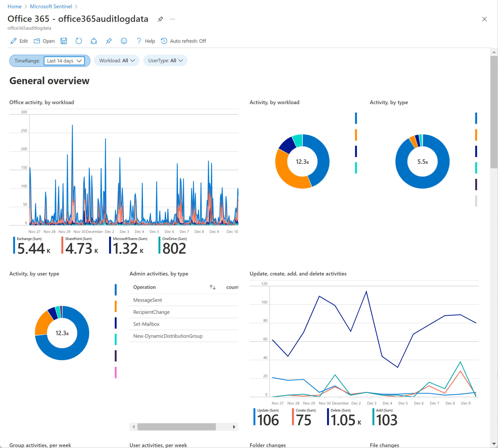498x448 pixels.
Task: Open the Save workbook icon
Action: tap(64, 41)
